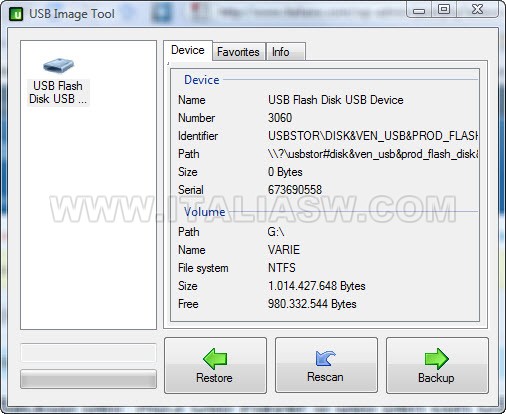Click the device number value '3060'
This screenshot has width=506, height=414.
point(280,118)
